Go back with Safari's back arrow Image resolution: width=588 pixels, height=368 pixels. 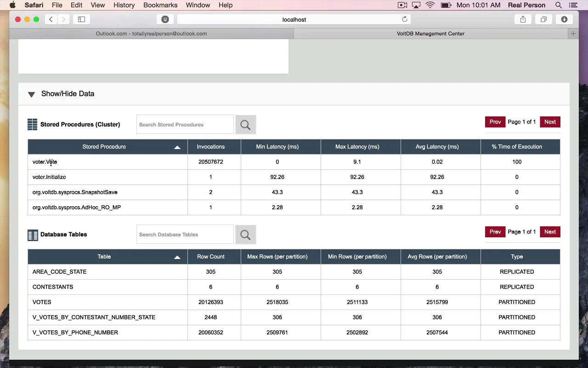(x=51, y=19)
